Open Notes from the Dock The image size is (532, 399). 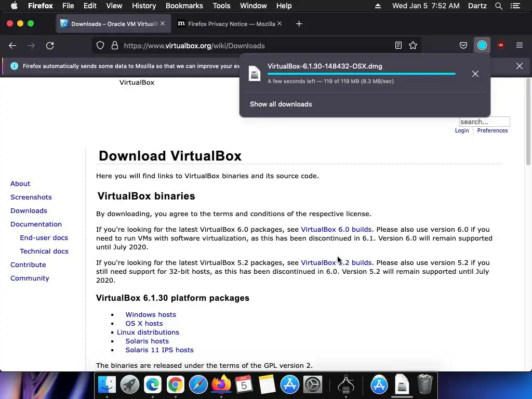tap(267, 385)
